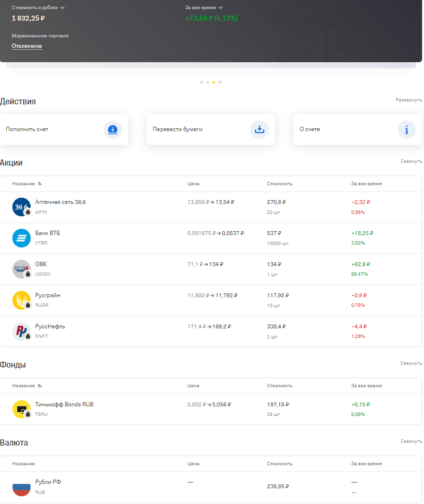The height and width of the screenshot is (504, 424).
Task: Open the РуссНефть logo icon
Action: (x=22, y=331)
